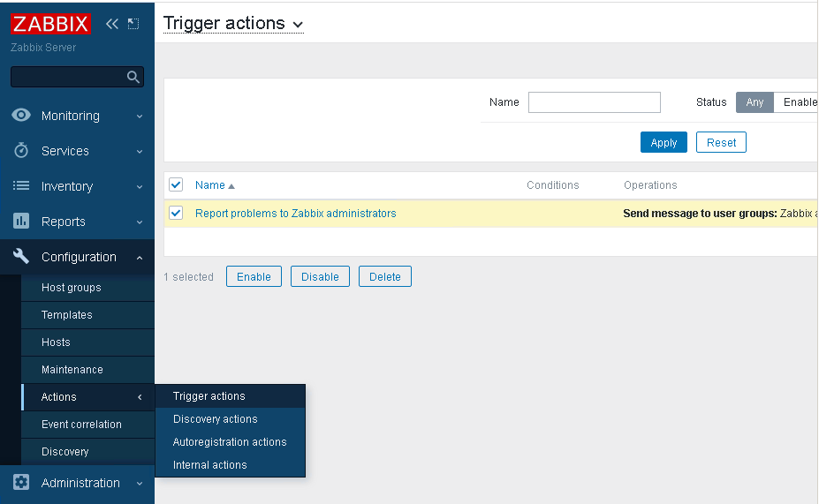Click the Apply filter button
Viewport: 819px width, 504px height.
[664, 142]
